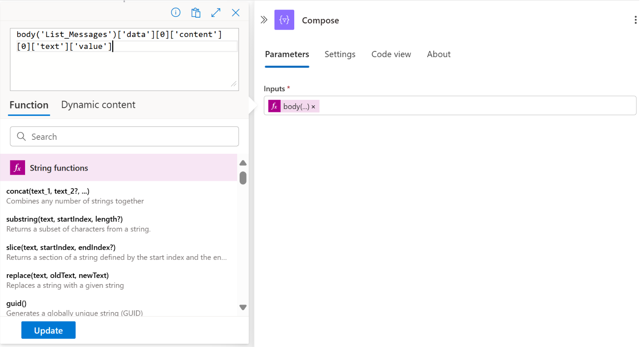Click the clipboard paste icon
Viewport: 644px width, 347px height.
196,13
